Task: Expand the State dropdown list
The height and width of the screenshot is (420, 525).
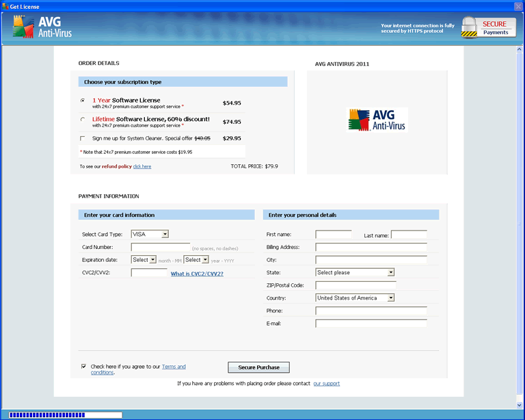Action: pyautogui.click(x=355, y=272)
